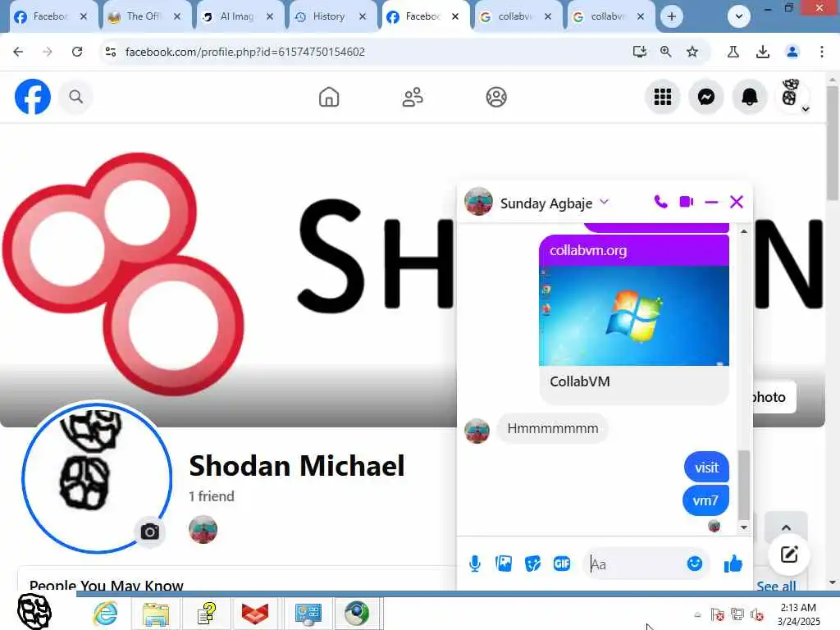Open the Facebook menu grid icon

[x=663, y=97]
